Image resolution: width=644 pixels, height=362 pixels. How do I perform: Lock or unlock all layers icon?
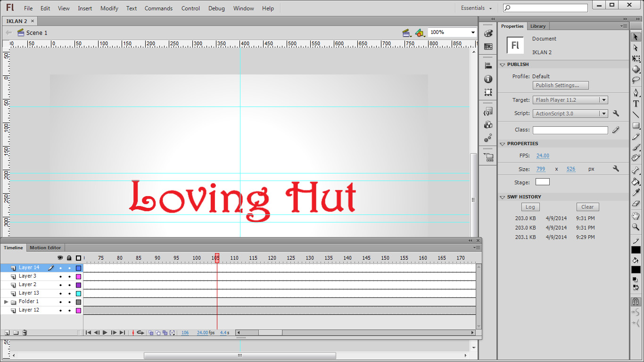(69, 258)
